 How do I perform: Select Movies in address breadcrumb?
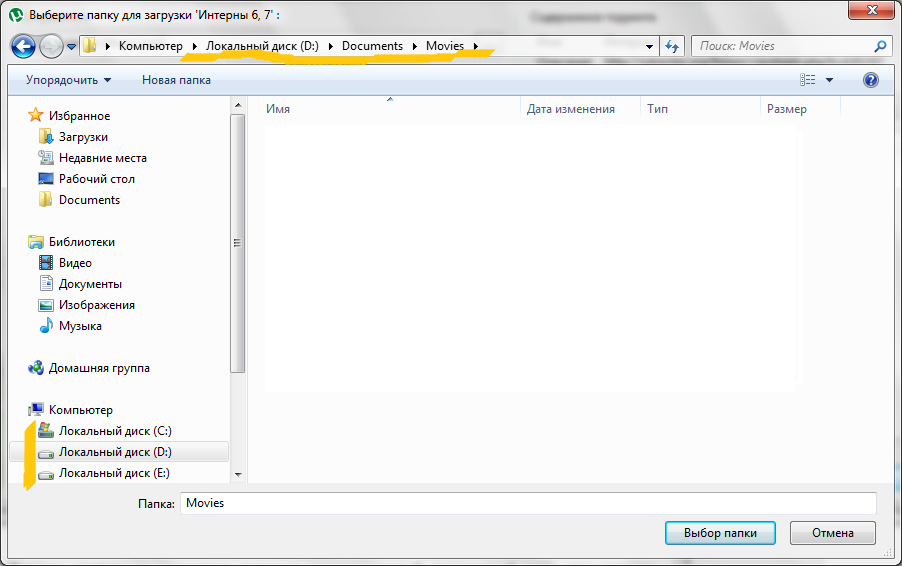click(445, 46)
